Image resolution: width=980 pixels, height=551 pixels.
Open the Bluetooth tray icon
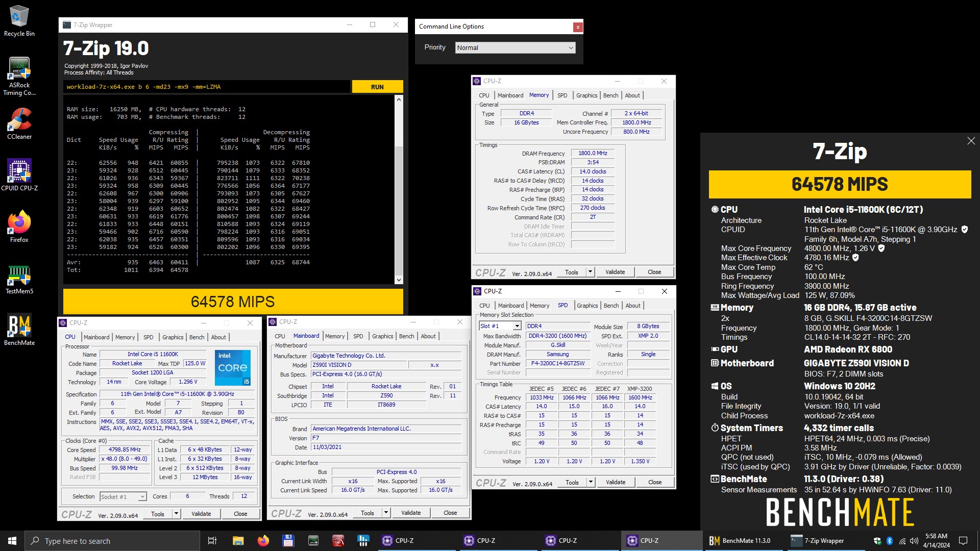pos(890,541)
